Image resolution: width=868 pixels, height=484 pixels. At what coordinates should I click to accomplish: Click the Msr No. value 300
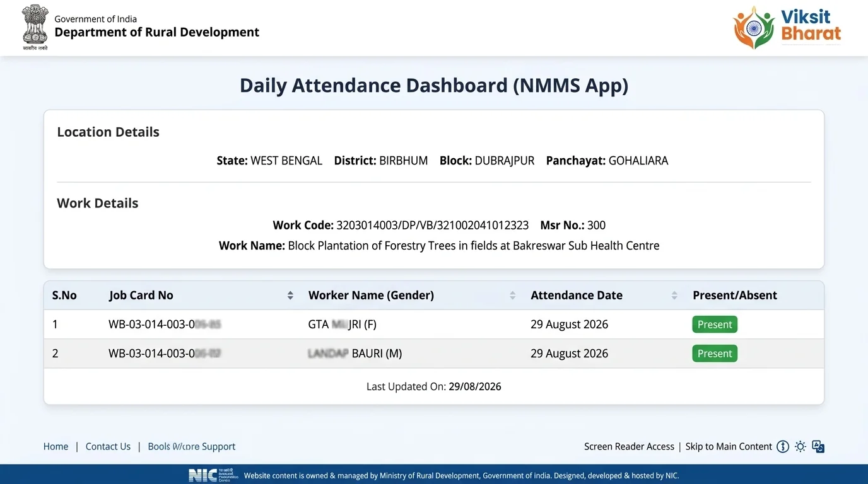pyautogui.click(x=596, y=226)
